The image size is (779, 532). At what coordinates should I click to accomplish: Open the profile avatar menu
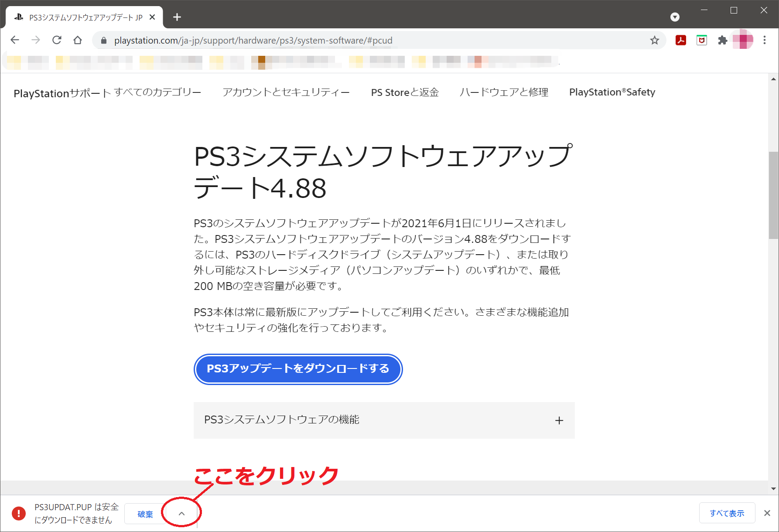(x=743, y=40)
